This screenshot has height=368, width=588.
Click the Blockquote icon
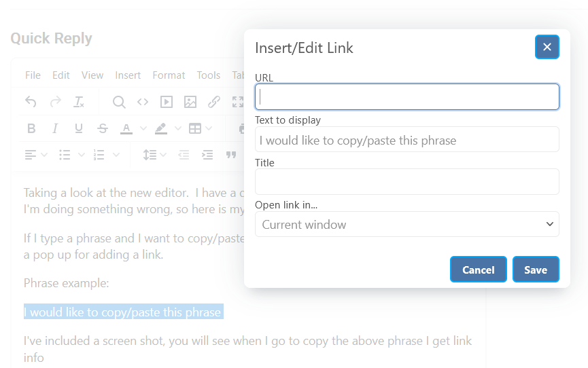(x=231, y=155)
